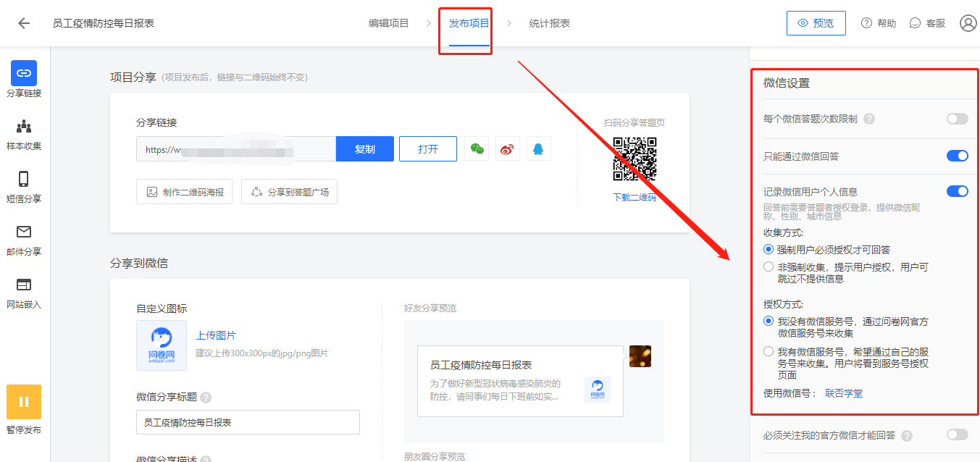Click the 客服 chat icon
The height and width of the screenshot is (462, 980).
(x=916, y=23)
